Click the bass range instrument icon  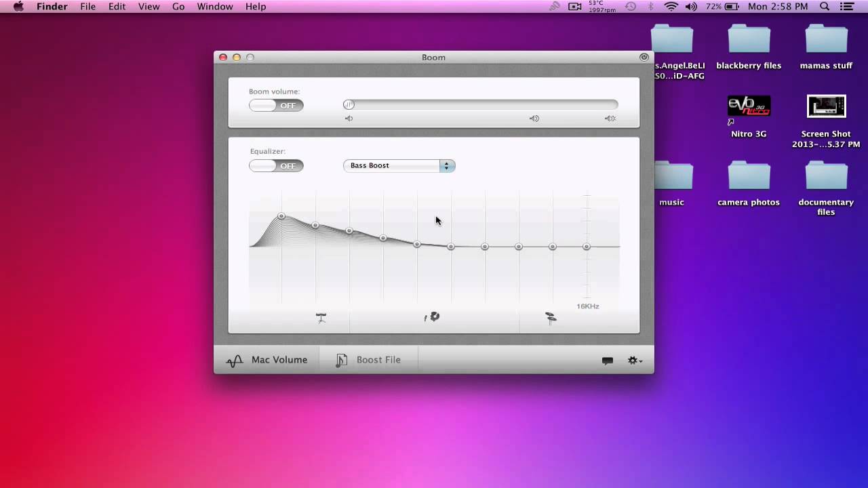pyautogui.click(x=321, y=317)
